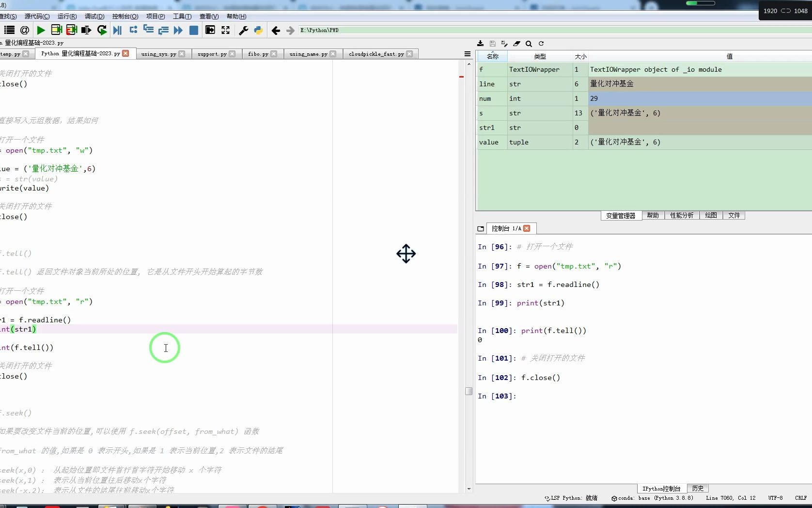Screen dimensions: 812x508
Task: Go forward to next cursor position
Action: tap(290, 30)
